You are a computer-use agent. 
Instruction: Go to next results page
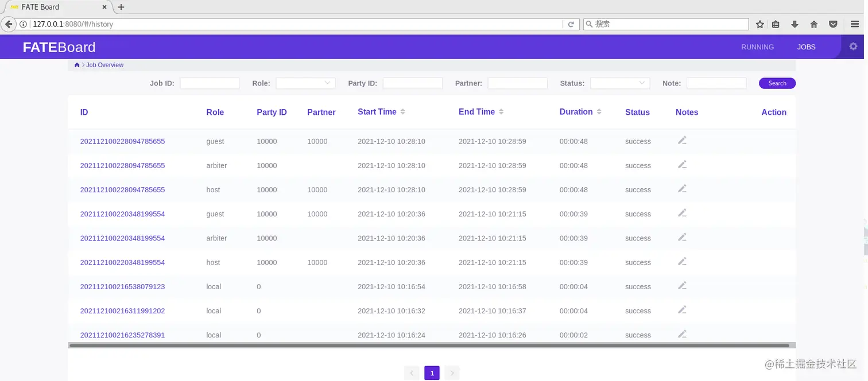pyautogui.click(x=452, y=374)
